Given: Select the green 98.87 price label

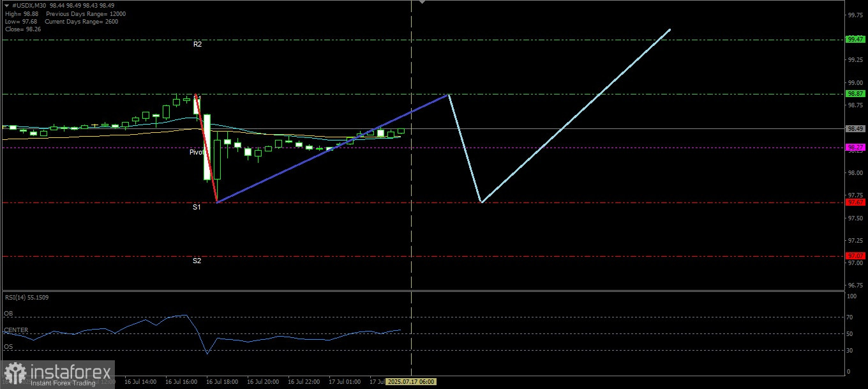Looking at the screenshot, I should 855,93.
